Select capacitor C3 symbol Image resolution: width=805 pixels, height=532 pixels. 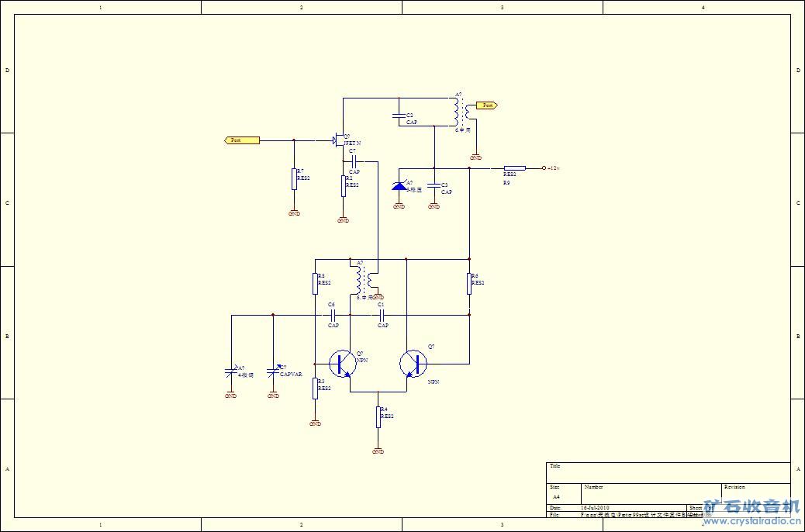tap(434, 185)
